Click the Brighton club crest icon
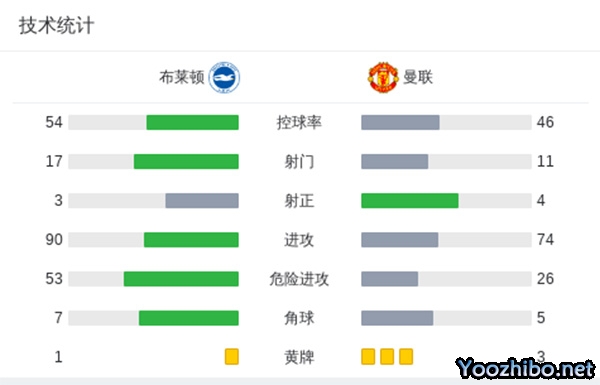 224,77
